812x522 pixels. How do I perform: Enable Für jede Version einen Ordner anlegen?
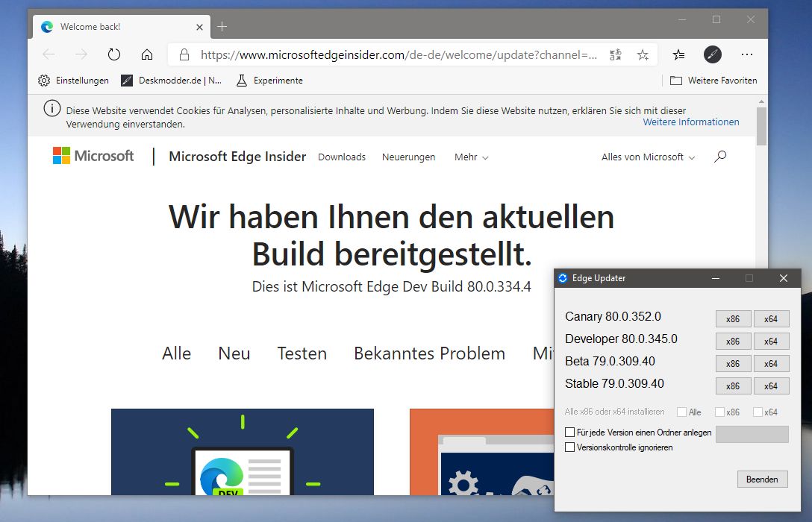[x=569, y=432]
